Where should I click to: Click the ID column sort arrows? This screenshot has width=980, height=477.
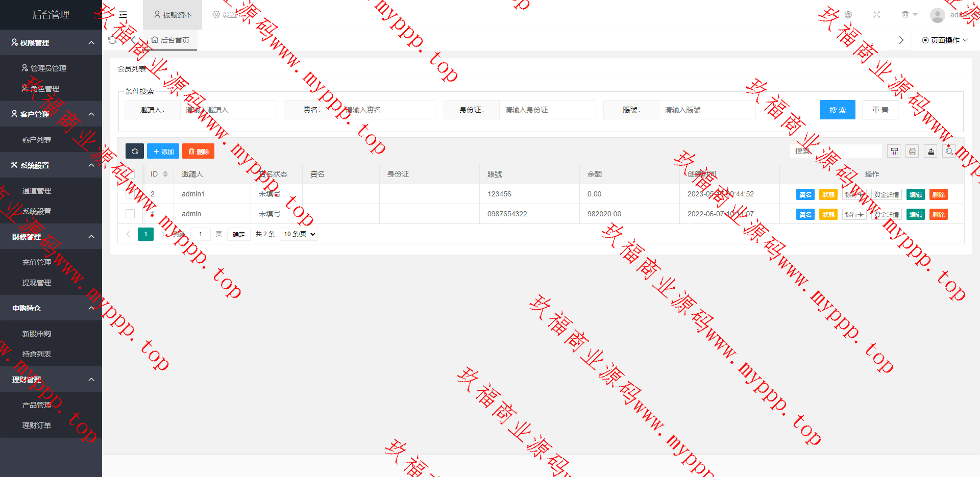click(x=165, y=174)
